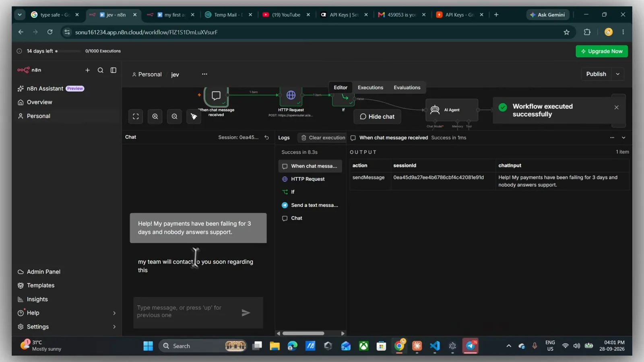Select Send a text message log entry
The image size is (644, 362).
pos(310,205)
